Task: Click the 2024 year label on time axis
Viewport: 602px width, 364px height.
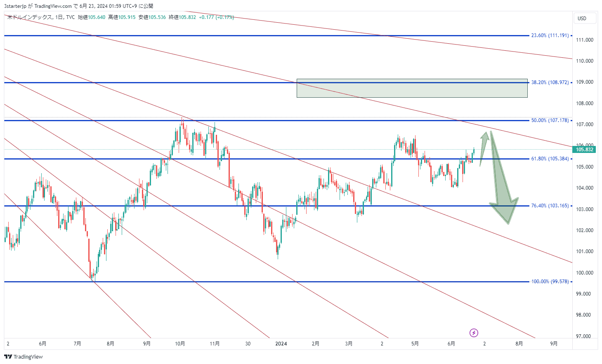Action: tap(281, 344)
